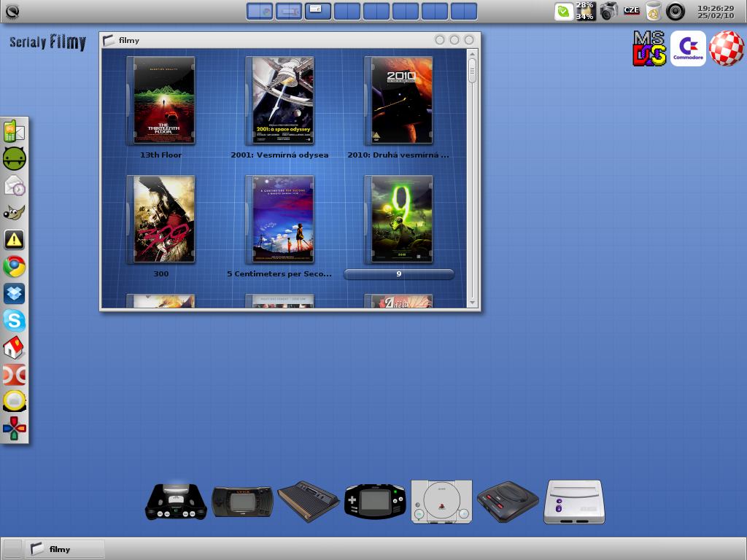Open the 300 movie cover
The width and height of the screenshot is (747, 560).
click(160, 219)
